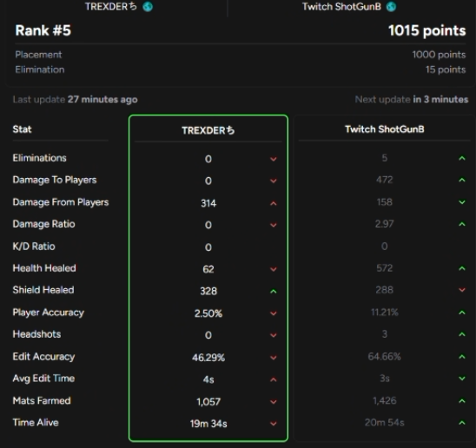Click the Player Accuracy stat label
Viewport: 476px width, 448px height.
[x=49, y=313]
